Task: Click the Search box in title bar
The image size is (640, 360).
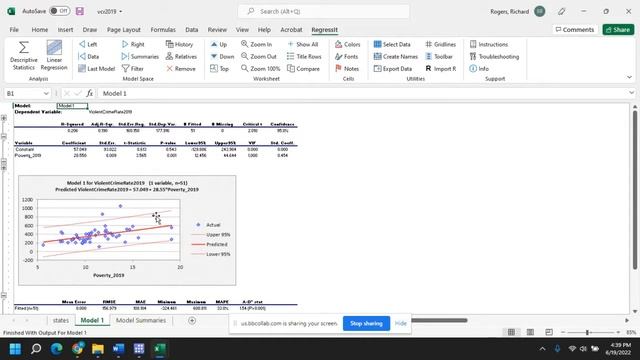Action: pyautogui.click(x=323, y=11)
